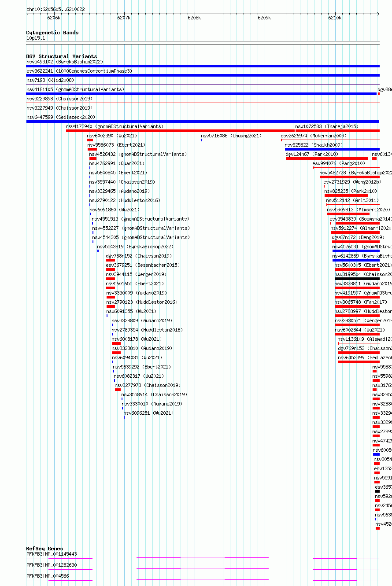Click nsv825235 (Park2010) label
392x586 pixels.
coord(351,192)
